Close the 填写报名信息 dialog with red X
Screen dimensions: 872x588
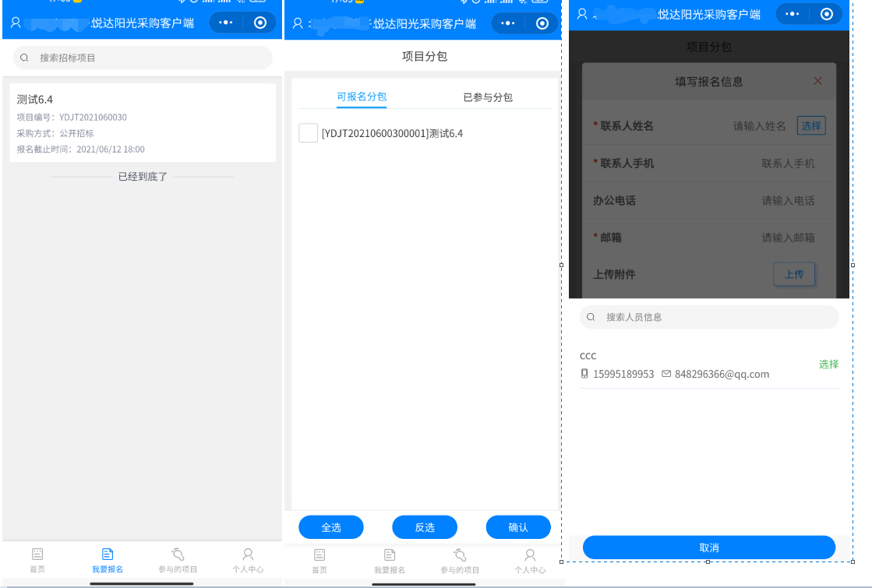tap(817, 81)
